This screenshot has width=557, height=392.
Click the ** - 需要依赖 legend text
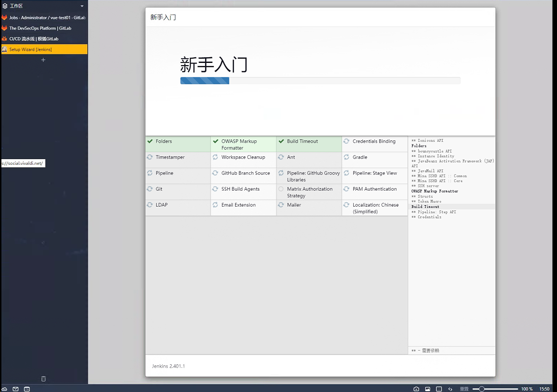(x=425, y=350)
